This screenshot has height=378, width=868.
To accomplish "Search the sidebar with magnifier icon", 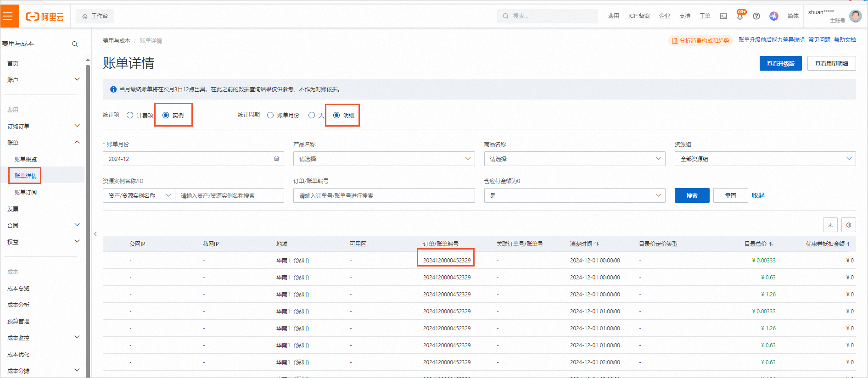I will (x=75, y=44).
